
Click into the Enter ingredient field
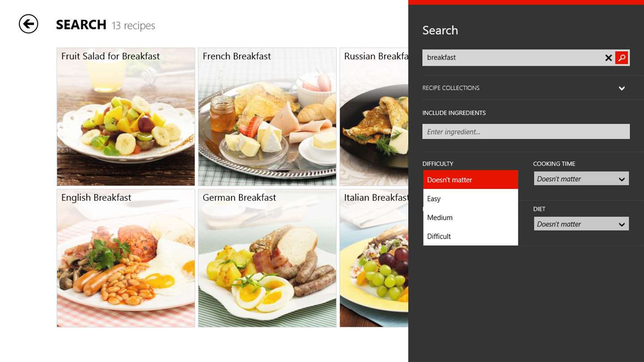pyautogui.click(x=526, y=131)
